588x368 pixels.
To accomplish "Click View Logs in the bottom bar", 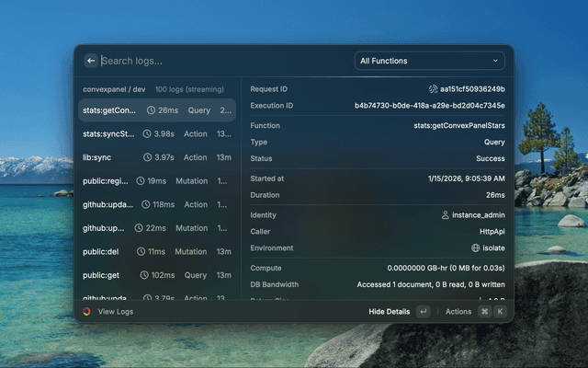I will pos(116,312).
